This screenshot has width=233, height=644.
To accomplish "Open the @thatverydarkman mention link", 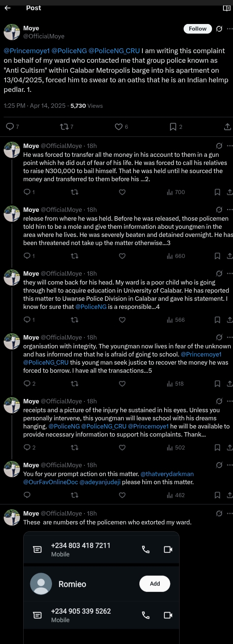I will 167,474.
